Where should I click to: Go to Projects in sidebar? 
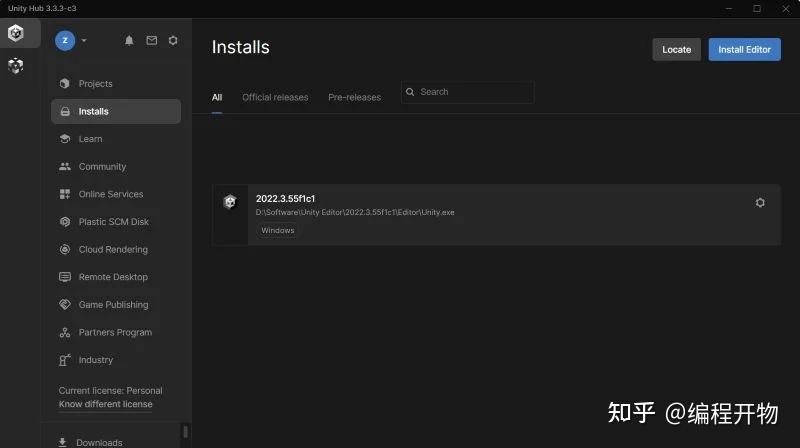pyautogui.click(x=116, y=84)
